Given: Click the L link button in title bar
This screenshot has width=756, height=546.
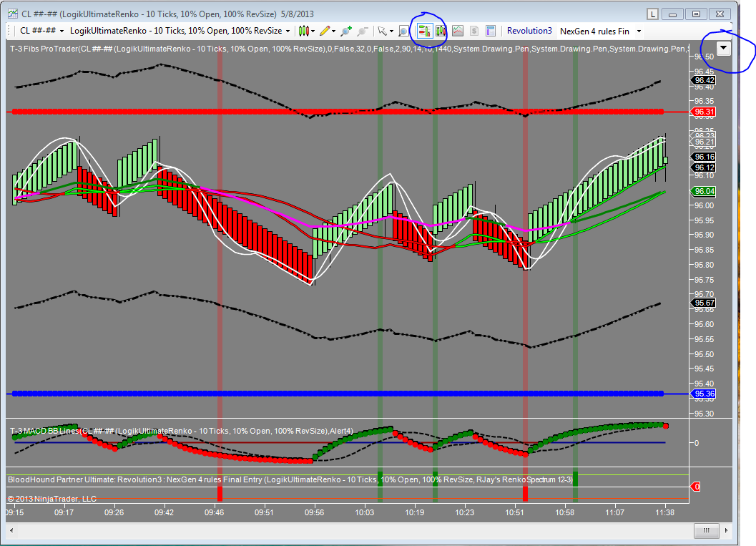Looking at the screenshot, I should pyautogui.click(x=652, y=14).
